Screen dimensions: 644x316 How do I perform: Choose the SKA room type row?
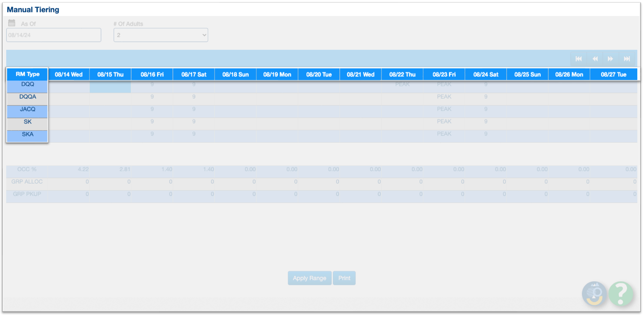pos(28,134)
